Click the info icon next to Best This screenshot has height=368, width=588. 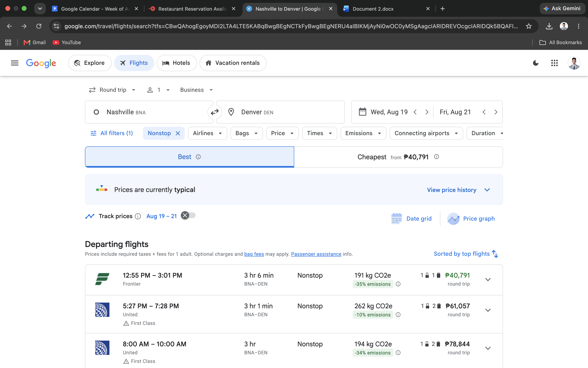(198, 157)
